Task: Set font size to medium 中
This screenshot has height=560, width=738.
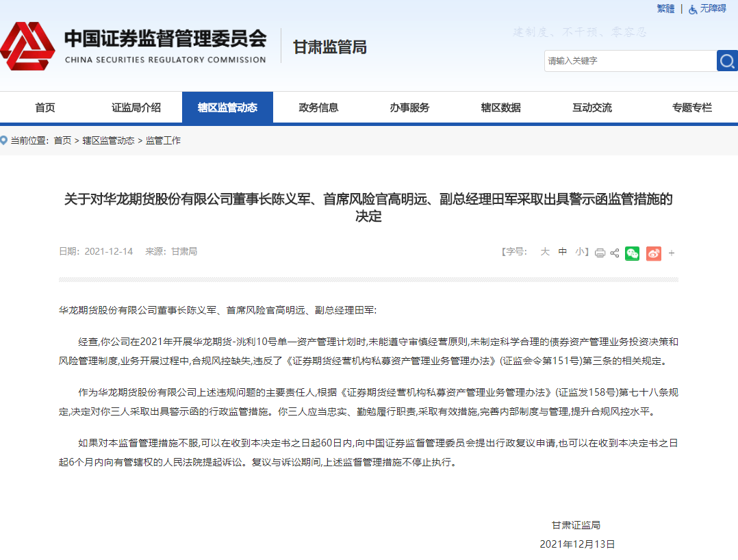Action: [x=563, y=252]
